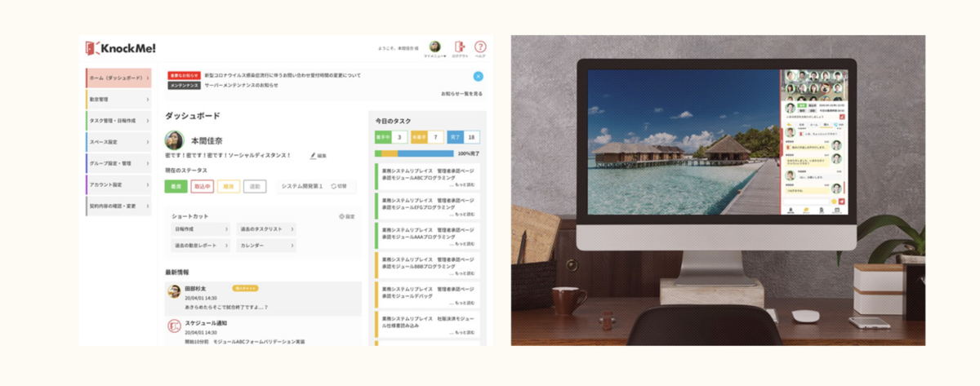
Task: Click the tropical beach wallpaper on monitor
Action: pyautogui.click(x=684, y=143)
